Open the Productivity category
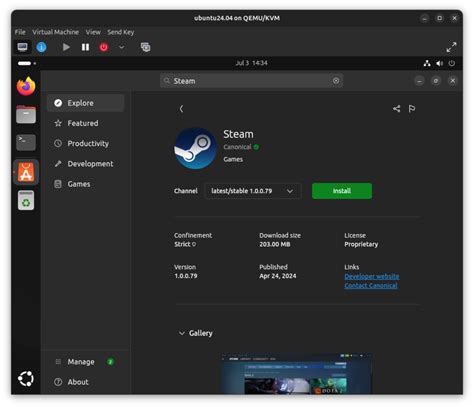Screen dimensions: 474x407 point(86,144)
